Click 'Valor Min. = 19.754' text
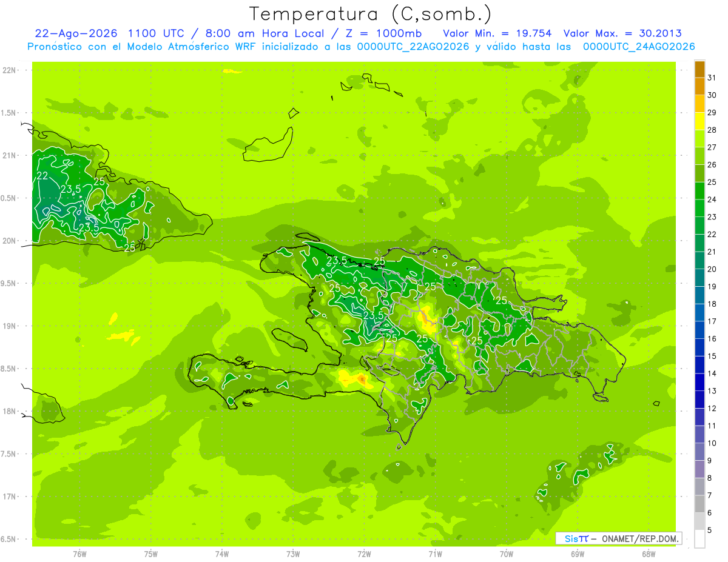 497,33
